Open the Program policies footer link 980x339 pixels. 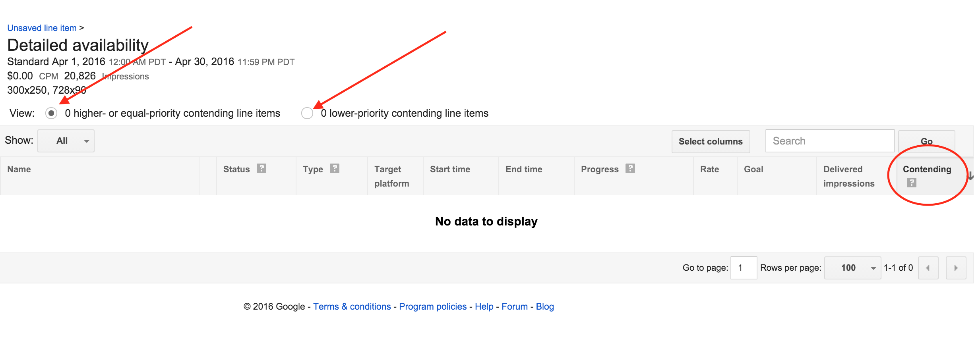coord(433,307)
